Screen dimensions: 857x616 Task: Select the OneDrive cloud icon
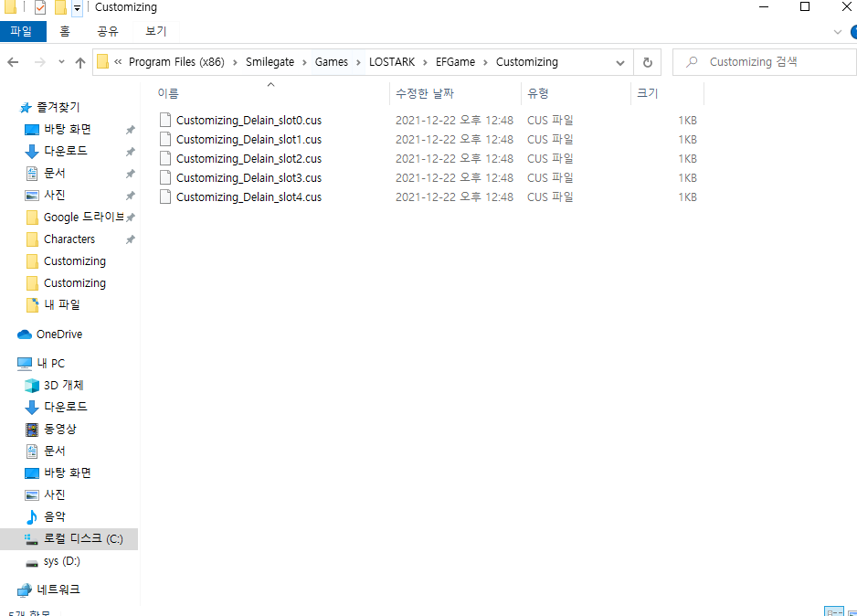pyautogui.click(x=25, y=335)
